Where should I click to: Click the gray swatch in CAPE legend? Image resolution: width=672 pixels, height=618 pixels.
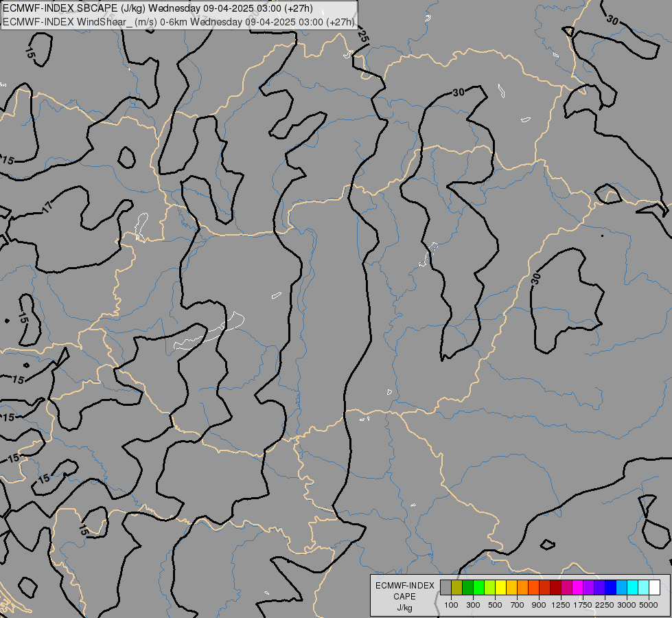pyautogui.click(x=445, y=587)
